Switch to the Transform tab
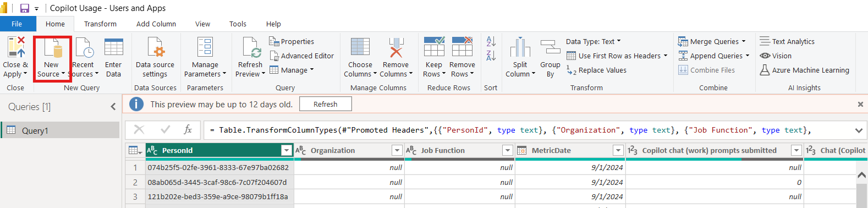This screenshot has width=868, height=208. (x=100, y=24)
